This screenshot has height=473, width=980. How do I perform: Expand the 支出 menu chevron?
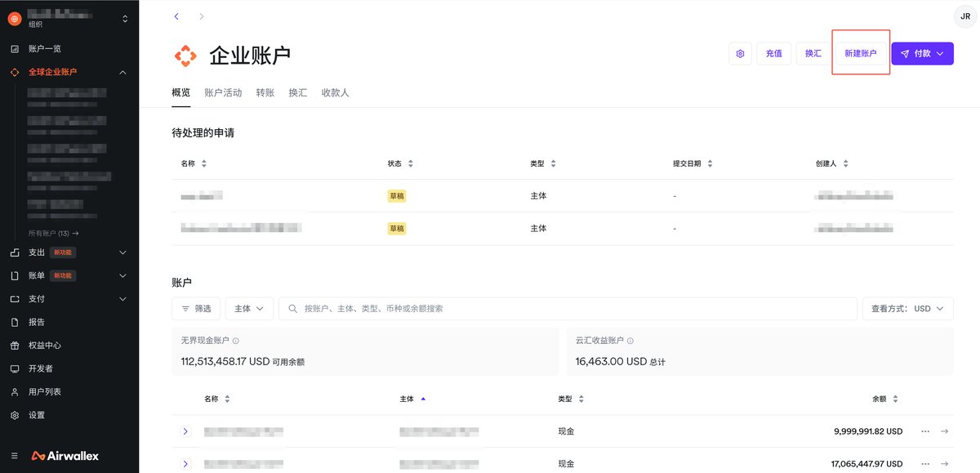tap(123, 252)
